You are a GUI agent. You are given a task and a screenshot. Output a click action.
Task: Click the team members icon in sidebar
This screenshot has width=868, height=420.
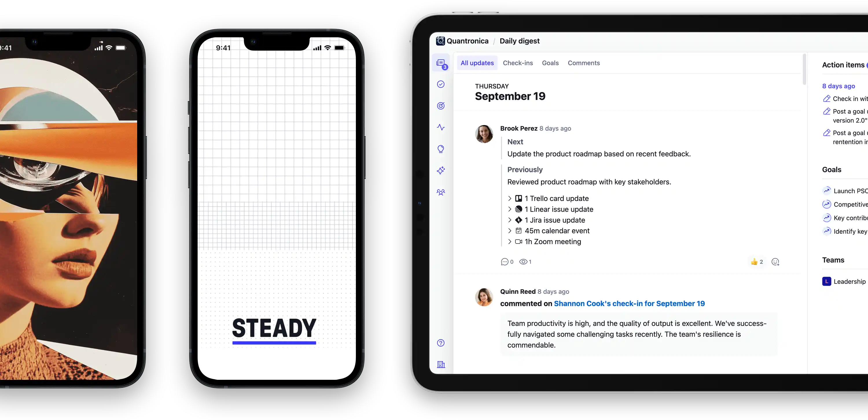pyautogui.click(x=441, y=192)
